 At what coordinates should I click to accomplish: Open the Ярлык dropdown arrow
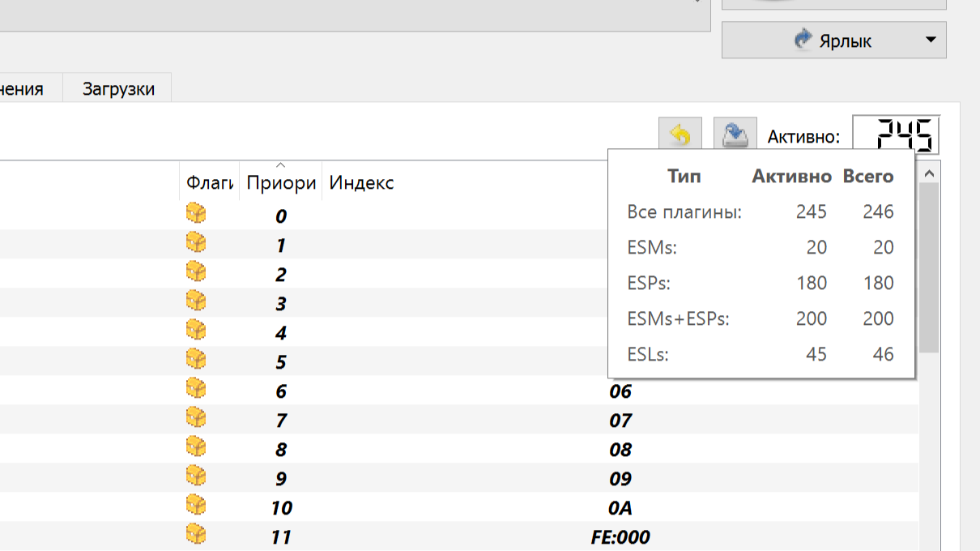tap(930, 40)
